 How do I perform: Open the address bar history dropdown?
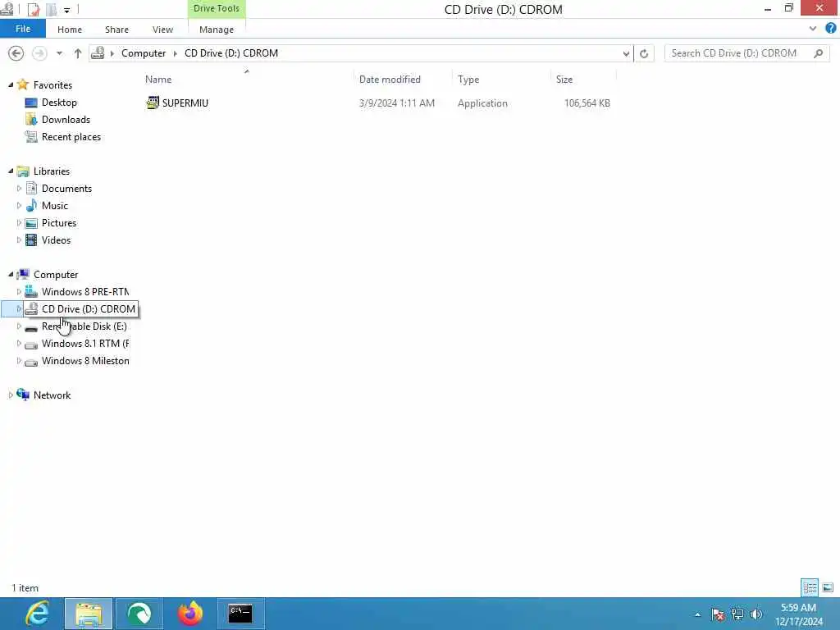626,53
